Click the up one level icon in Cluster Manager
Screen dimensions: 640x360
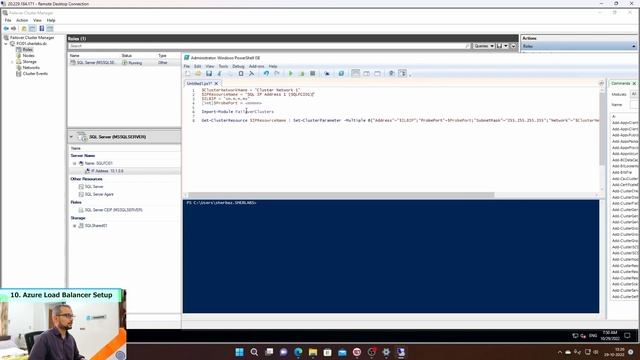pos(24,29)
